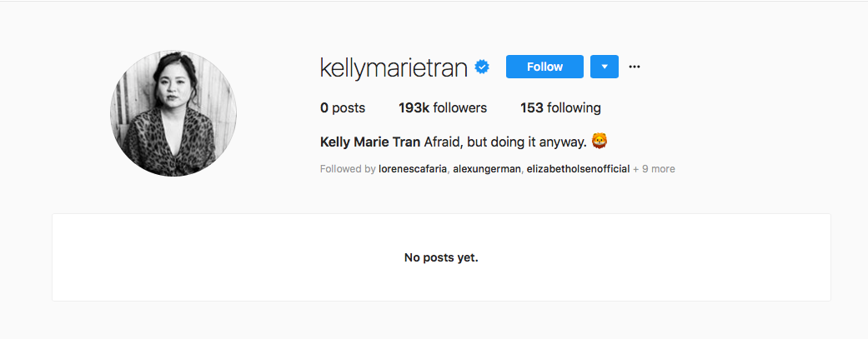Open the three-dot profile options menu
Viewport: 868px width, 339px height.
[x=635, y=67]
